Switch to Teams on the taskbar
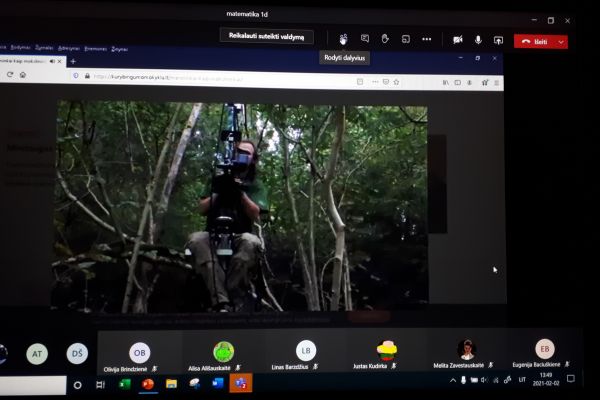The height and width of the screenshot is (400, 600). tap(241, 383)
